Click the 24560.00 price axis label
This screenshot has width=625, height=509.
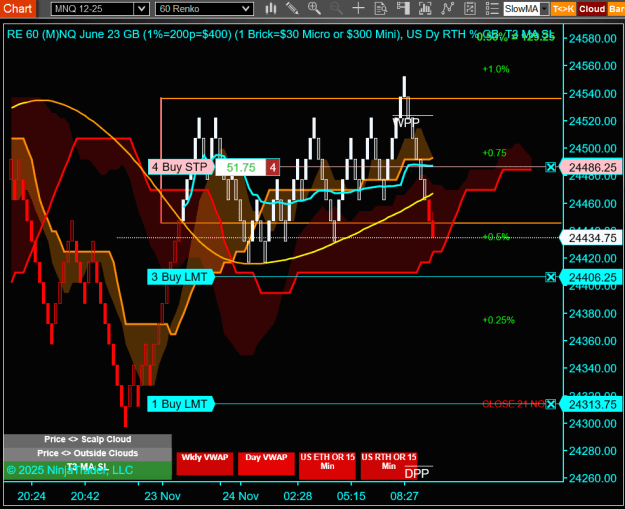593,66
